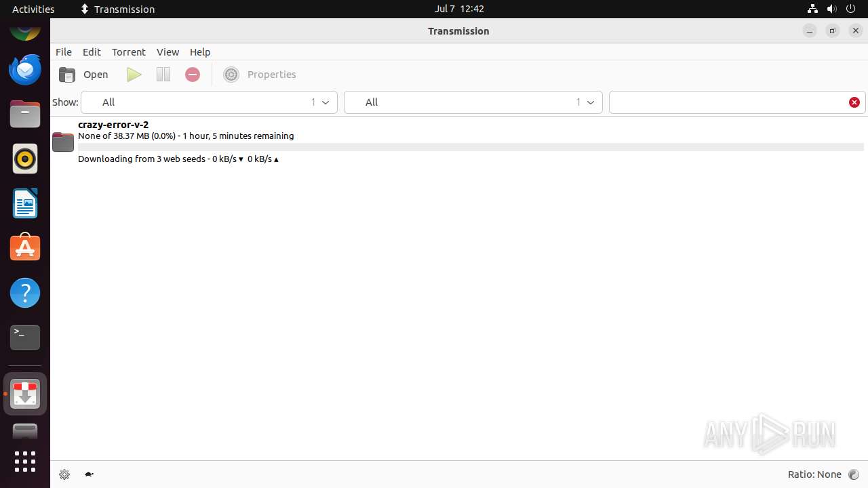Open the clock showing Jul 7 12:42
The image size is (868, 488).
pos(459,9)
